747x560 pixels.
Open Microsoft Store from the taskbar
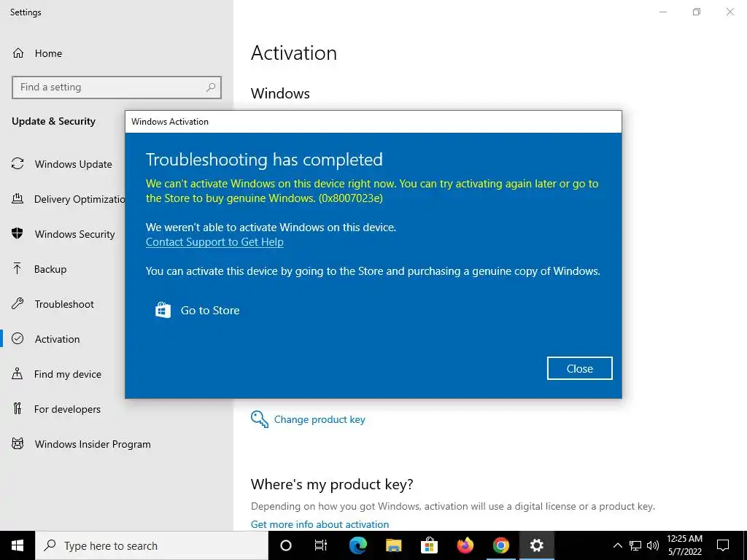pos(429,545)
